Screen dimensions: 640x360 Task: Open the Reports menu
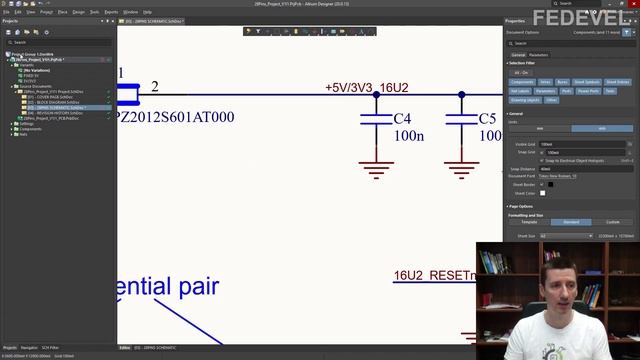click(x=111, y=12)
